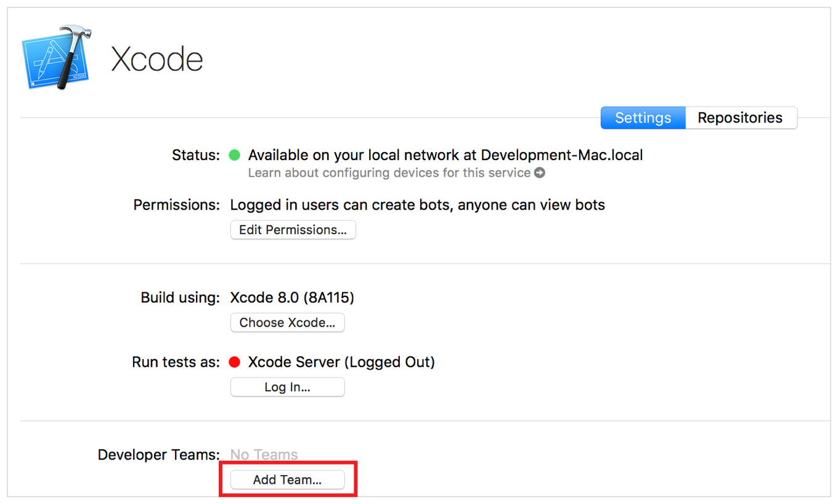Switch to the Repositories tab
838x504 pixels.
click(741, 118)
